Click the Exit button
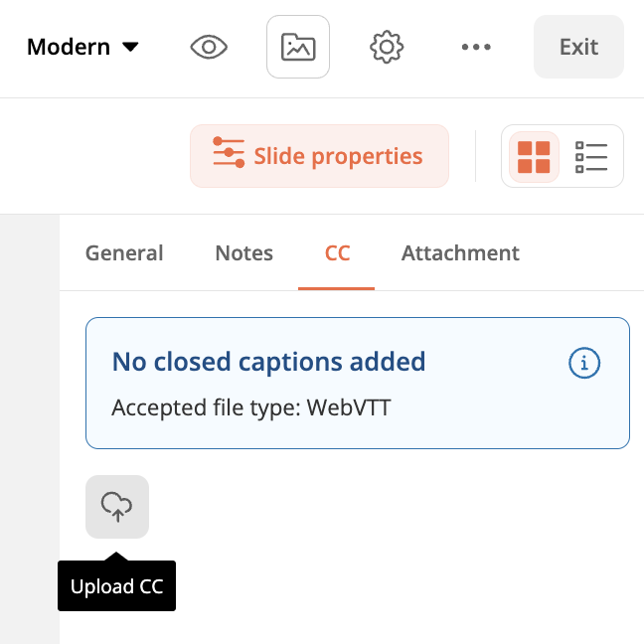644x644 pixels. pyautogui.click(x=578, y=47)
